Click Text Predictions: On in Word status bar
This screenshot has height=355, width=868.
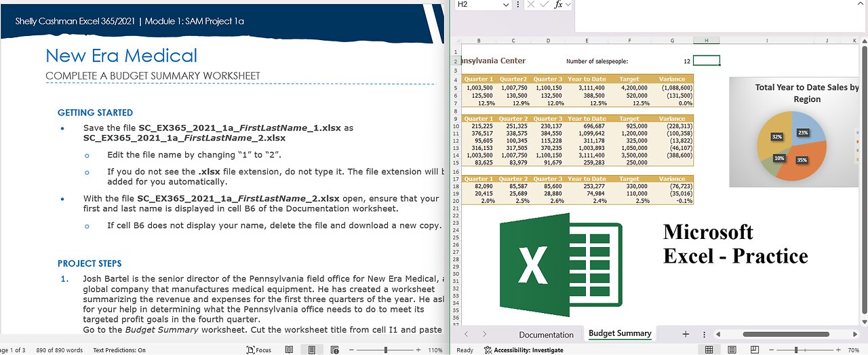pos(119,350)
